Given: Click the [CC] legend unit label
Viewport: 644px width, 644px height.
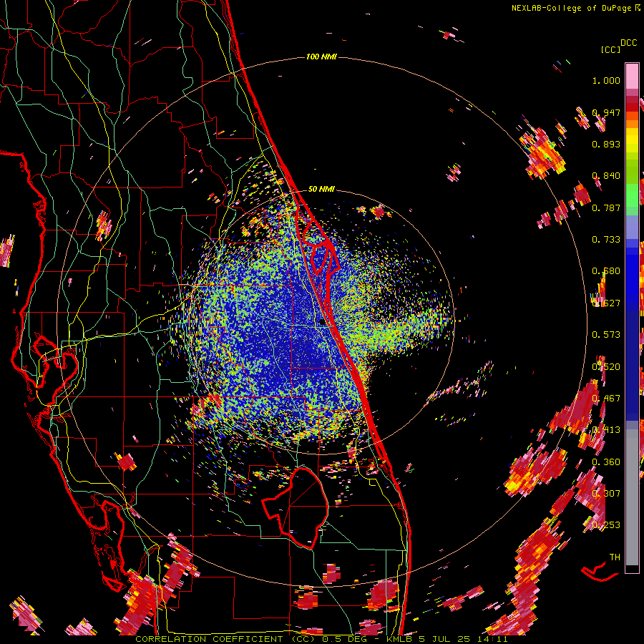Looking at the screenshot, I should [x=610, y=49].
